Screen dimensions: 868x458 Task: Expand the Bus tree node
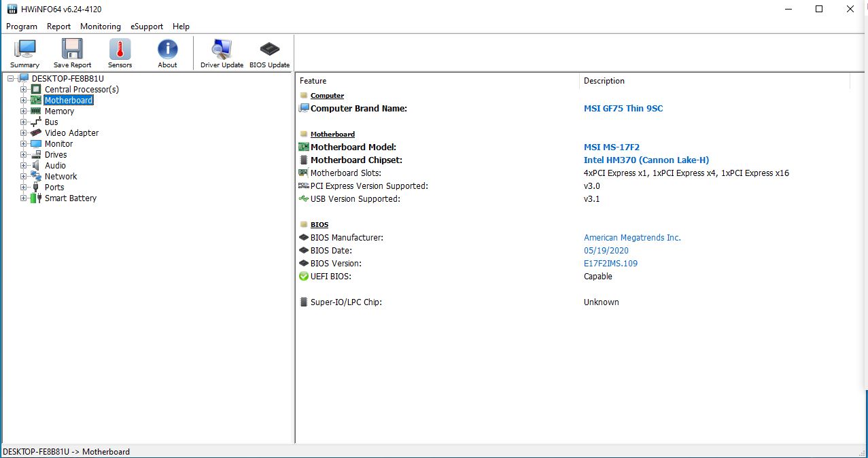24,122
